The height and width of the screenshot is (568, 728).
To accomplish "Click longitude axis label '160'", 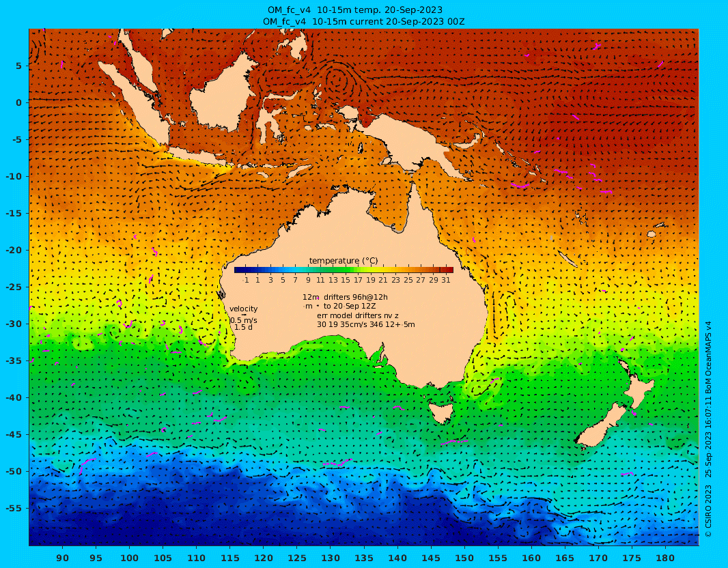I will (x=531, y=558).
